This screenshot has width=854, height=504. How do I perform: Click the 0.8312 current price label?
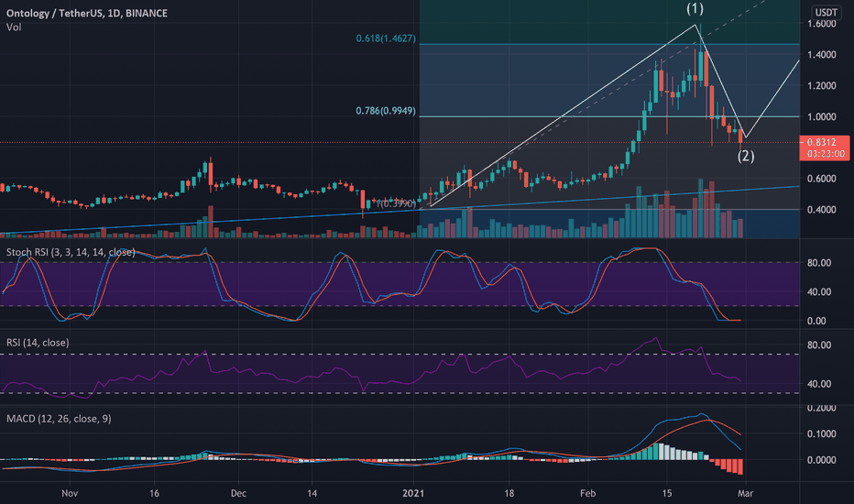[821, 142]
